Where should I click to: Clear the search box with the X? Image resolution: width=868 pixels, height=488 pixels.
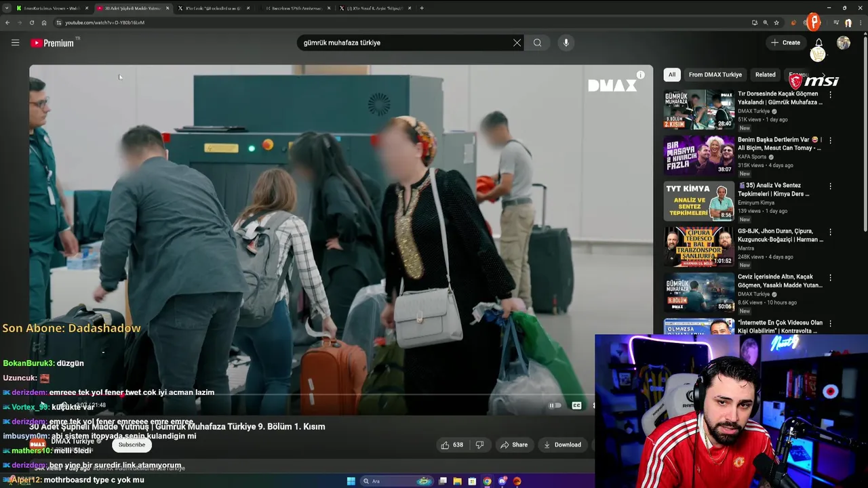tap(517, 43)
